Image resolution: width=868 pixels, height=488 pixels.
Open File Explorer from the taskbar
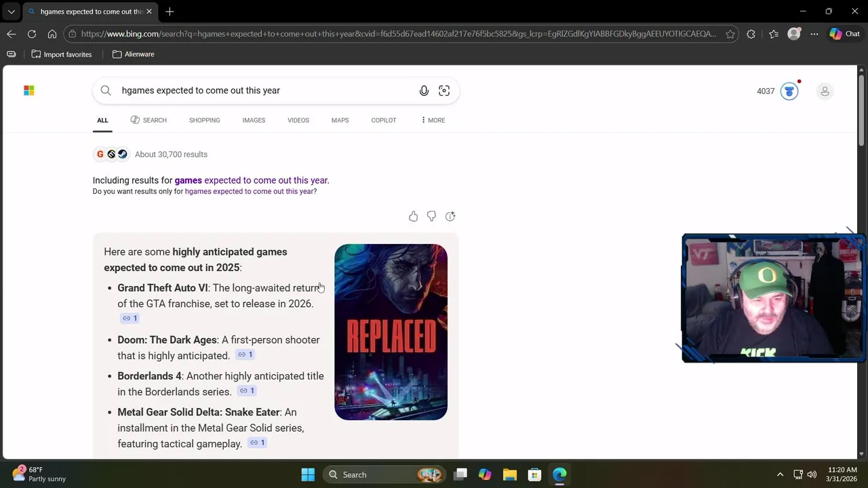pyautogui.click(x=510, y=474)
